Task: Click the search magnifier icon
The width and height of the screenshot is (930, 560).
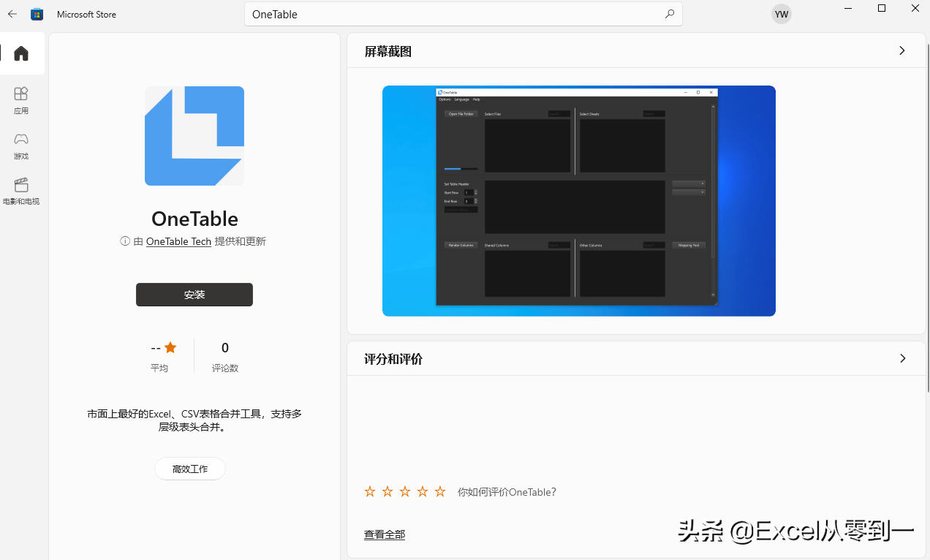Action: (x=669, y=14)
